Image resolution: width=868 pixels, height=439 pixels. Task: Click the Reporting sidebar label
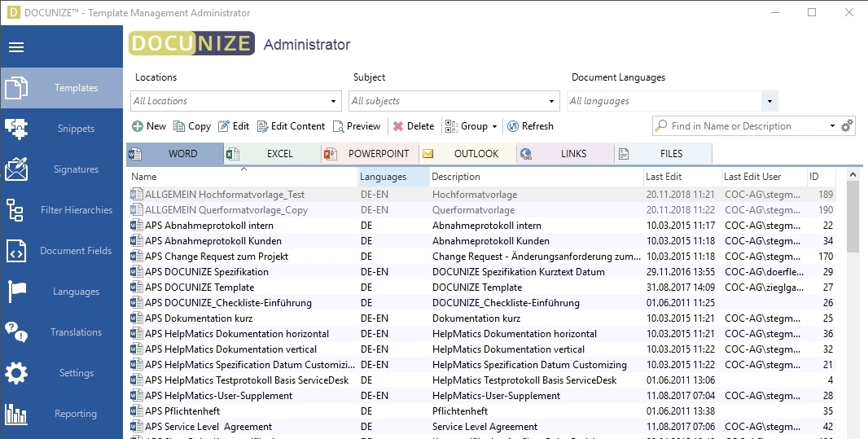coord(76,414)
